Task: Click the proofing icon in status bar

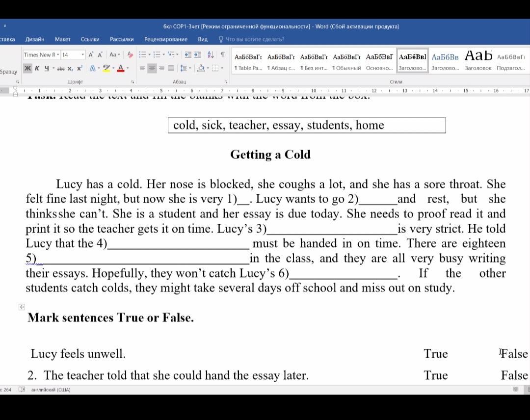Action: pyautogui.click(x=22, y=390)
